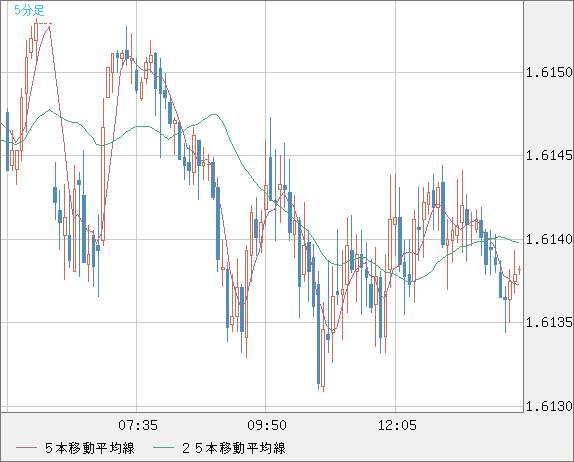Click the 1.6145 price axis label
This screenshot has height=462, width=574.
[x=549, y=156]
